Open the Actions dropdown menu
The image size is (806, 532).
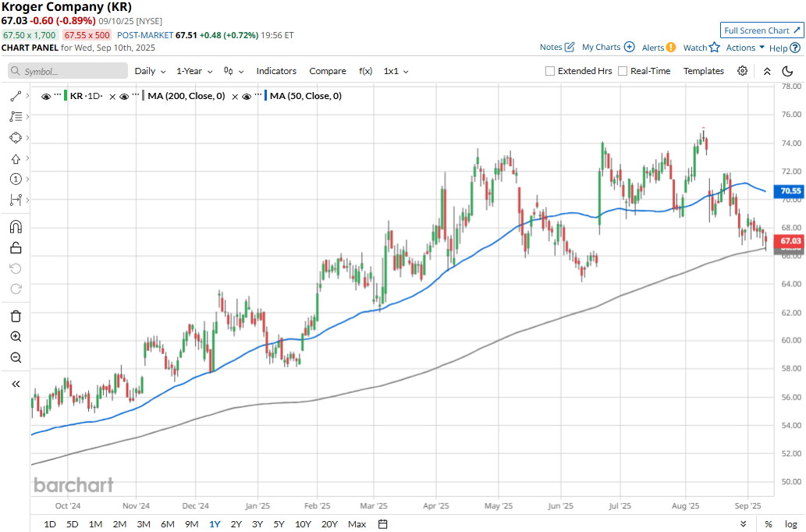[745, 48]
